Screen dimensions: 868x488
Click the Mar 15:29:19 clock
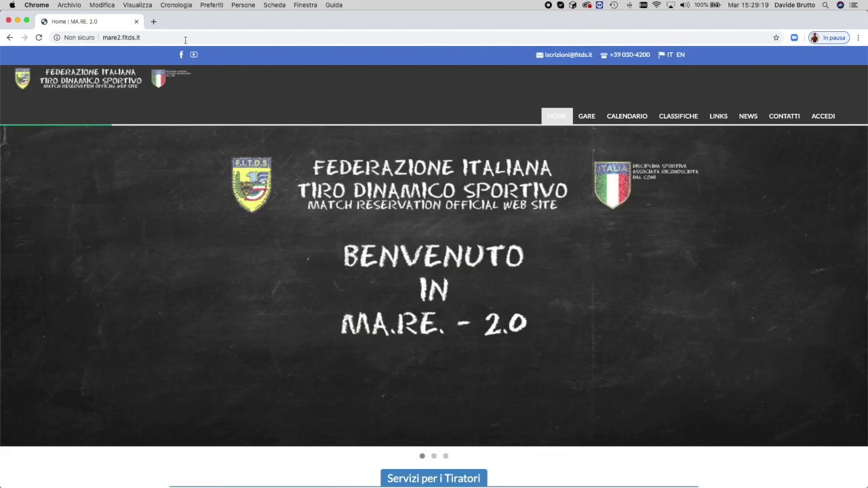click(748, 5)
